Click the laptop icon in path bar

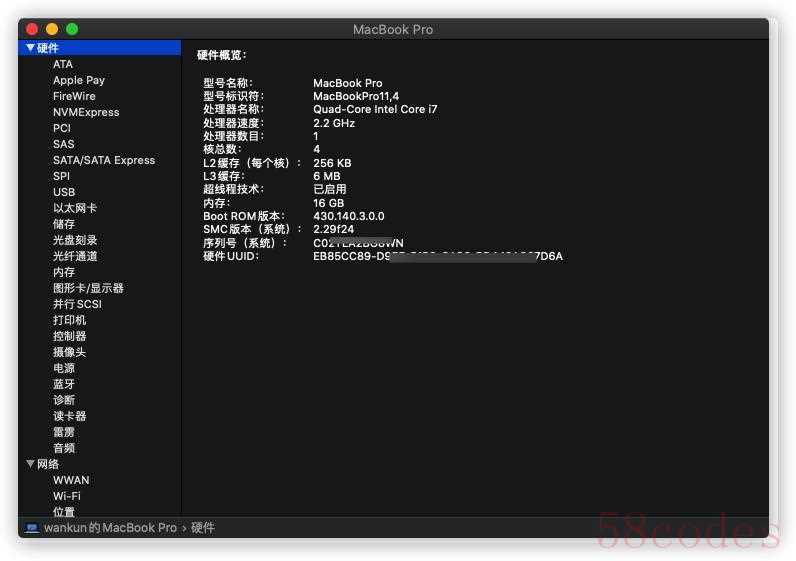pos(32,528)
